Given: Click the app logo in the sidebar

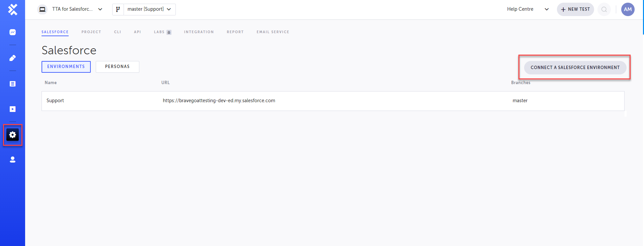Looking at the screenshot, I should pos(13,9).
